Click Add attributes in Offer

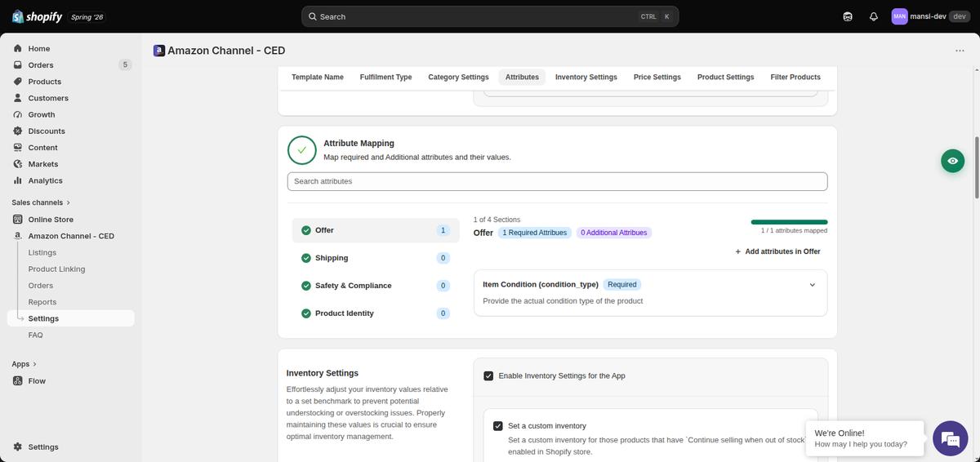pos(777,251)
